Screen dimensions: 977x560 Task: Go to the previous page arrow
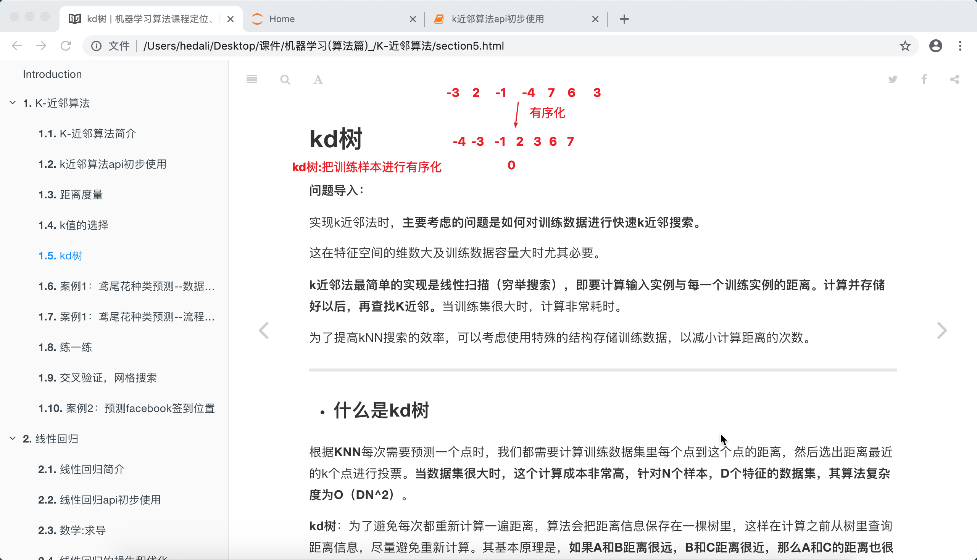click(264, 330)
